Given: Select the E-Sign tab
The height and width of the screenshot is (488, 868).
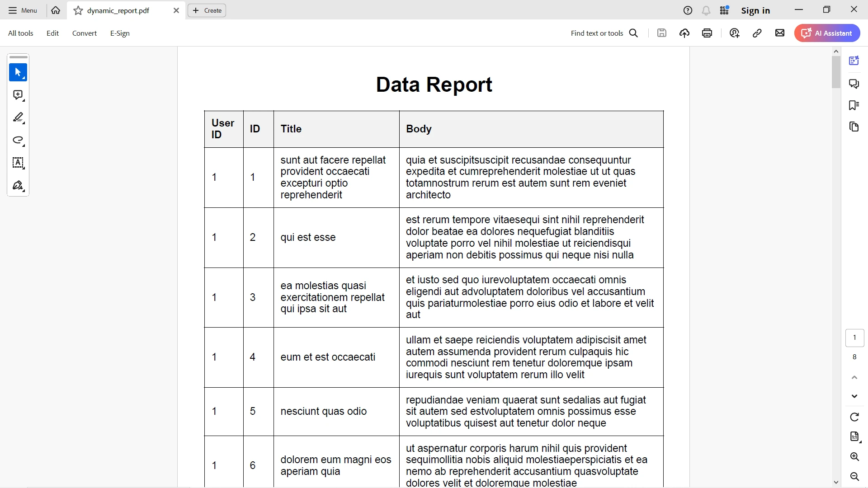Looking at the screenshot, I should click(x=120, y=33).
